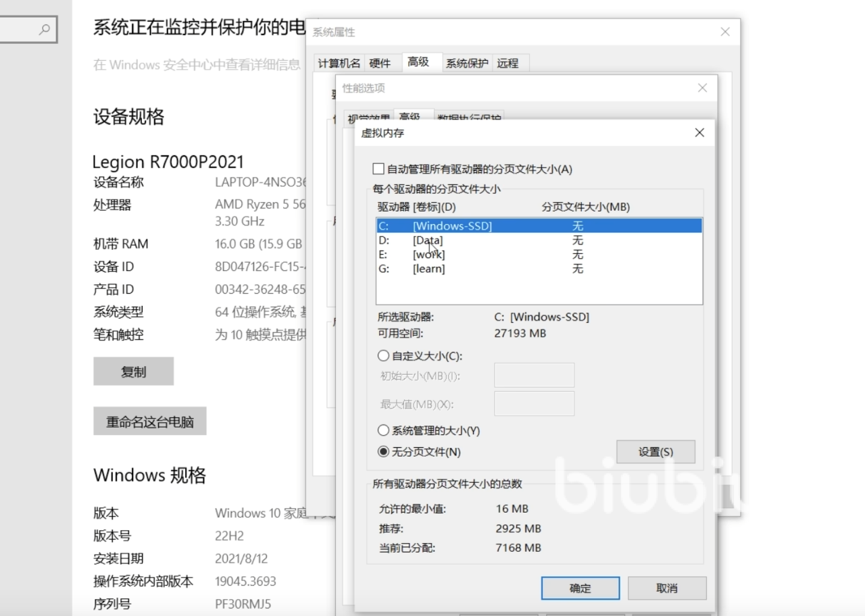865x616 pixels.
Task: Confirm with the 确定 button
Action: point(580,588)
